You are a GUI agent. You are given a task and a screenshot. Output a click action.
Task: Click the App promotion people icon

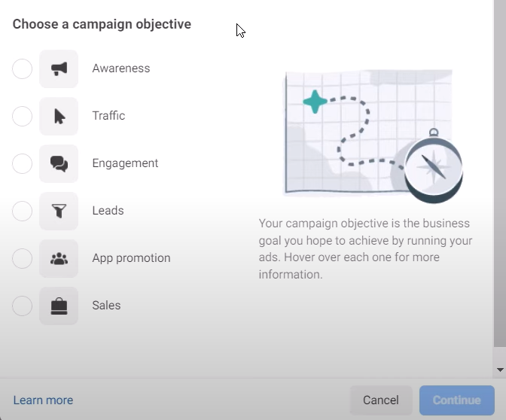click(59, 258)
